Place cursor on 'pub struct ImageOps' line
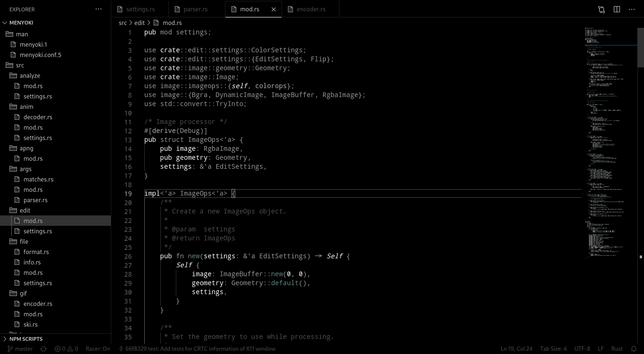Screen dimensions: 644x354 pos(194,140)
